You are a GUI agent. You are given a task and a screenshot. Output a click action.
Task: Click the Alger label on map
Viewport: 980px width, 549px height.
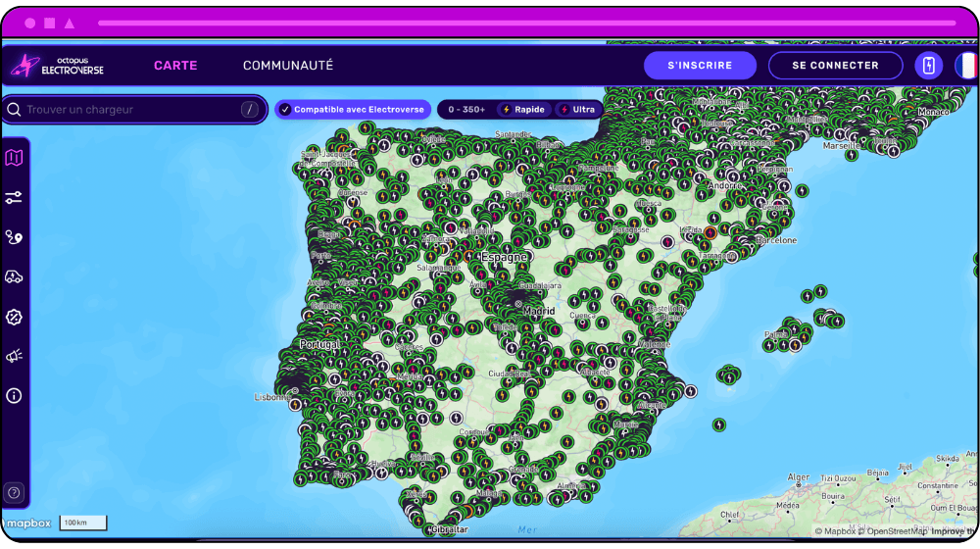click(x=798, y=477)
